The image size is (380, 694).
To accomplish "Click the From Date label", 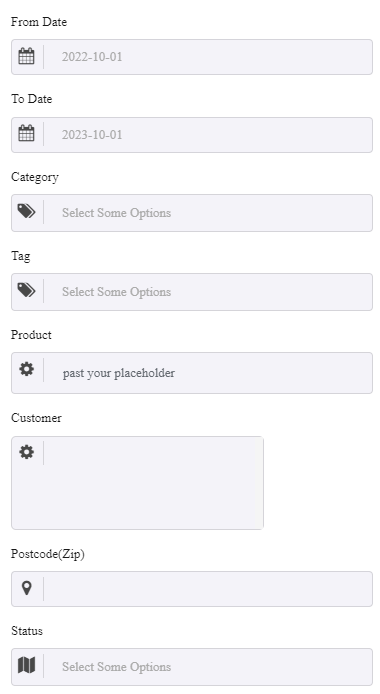I will [x=39, y=22].
